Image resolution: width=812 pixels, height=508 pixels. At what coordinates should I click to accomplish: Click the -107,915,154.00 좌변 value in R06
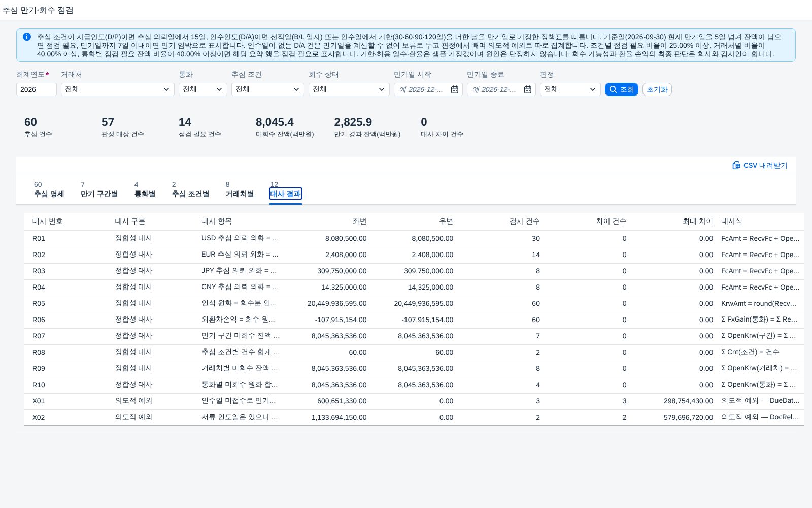pos(341,320)
